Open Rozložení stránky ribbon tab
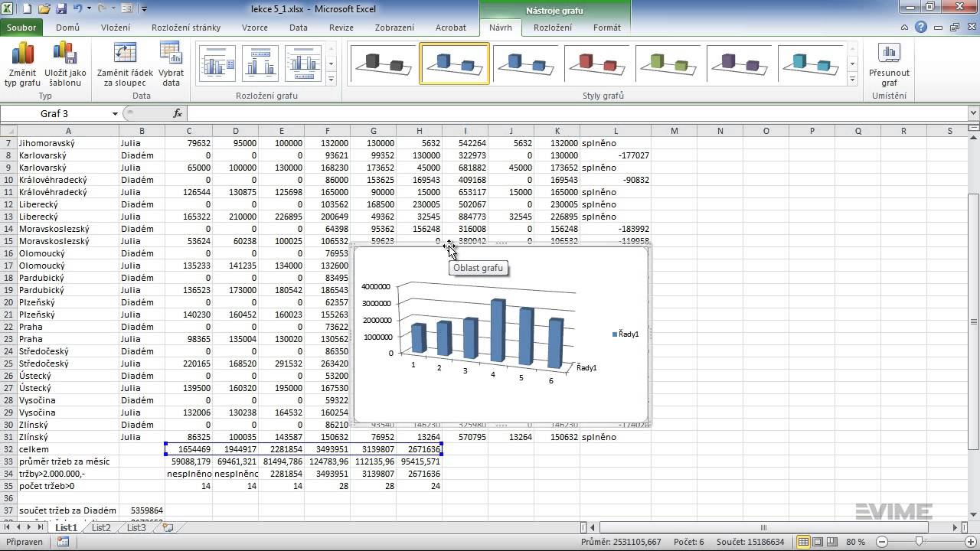 click(x=186, y=28)
